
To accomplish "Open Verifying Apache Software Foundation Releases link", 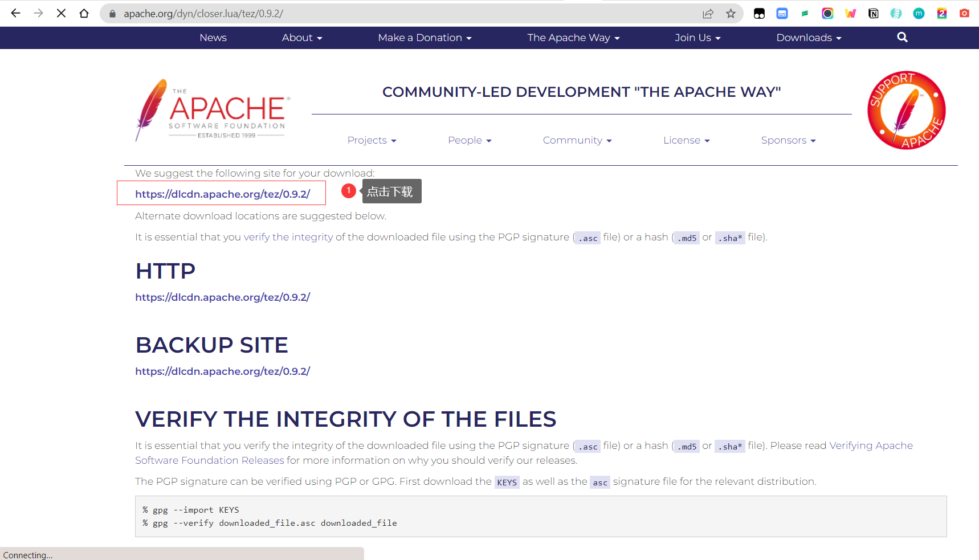I will (524, 453).
